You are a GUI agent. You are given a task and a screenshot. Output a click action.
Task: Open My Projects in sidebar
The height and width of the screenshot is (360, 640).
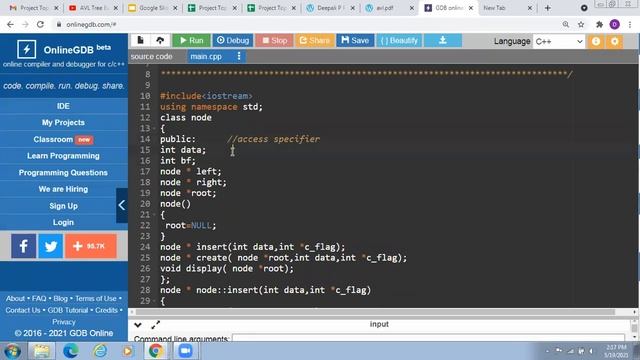[x=63, y=122]
